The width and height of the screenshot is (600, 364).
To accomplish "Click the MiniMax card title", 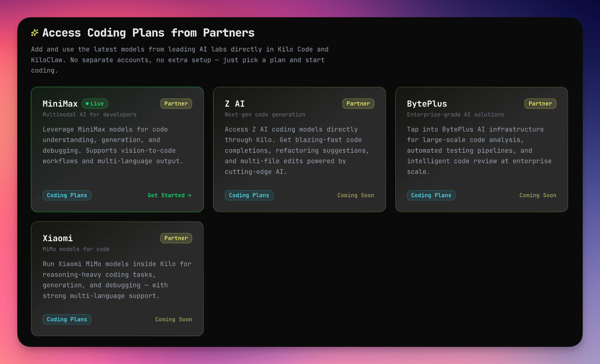I will point(60,104).
